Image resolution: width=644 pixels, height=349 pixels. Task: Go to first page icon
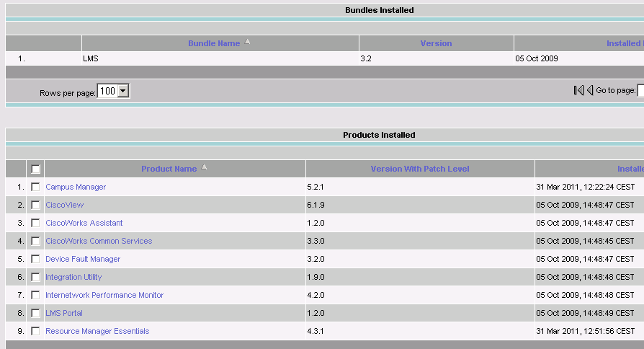tap(578, 90)
